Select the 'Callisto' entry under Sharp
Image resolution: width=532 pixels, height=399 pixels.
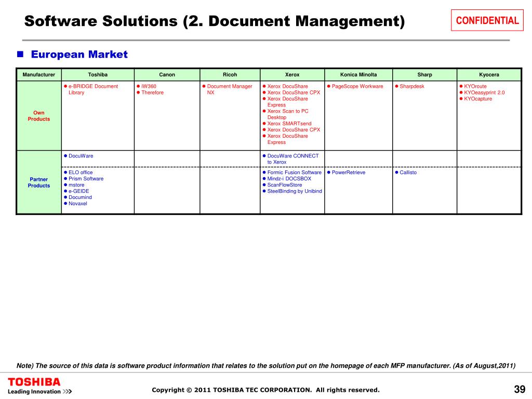point(408,172)
